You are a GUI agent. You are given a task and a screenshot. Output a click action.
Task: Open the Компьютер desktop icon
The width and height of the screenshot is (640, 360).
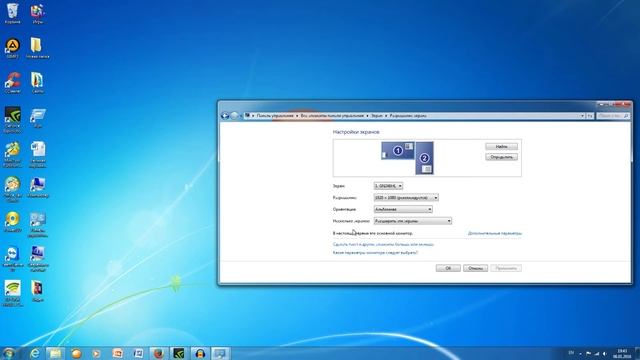click(38, 187)
